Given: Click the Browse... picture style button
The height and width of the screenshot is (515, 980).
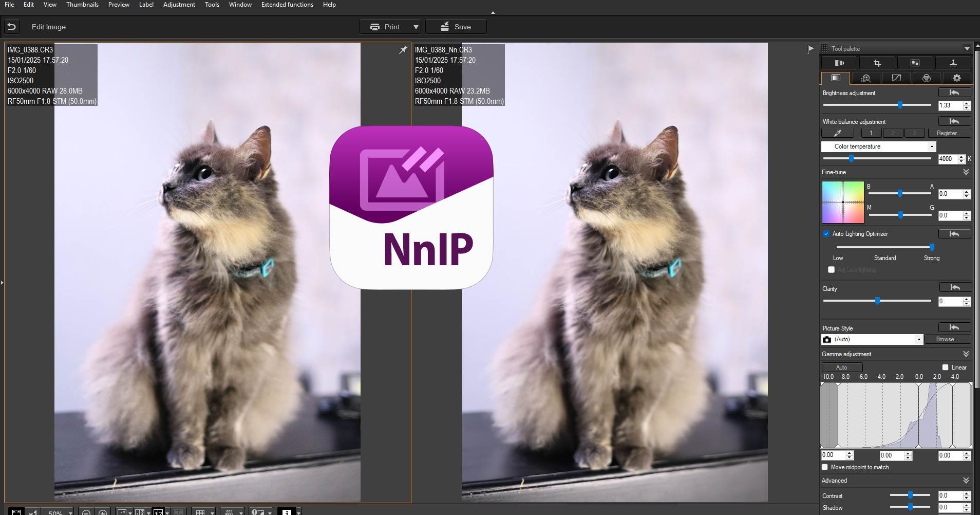Looking at the screenshot, I should point(948,339).
